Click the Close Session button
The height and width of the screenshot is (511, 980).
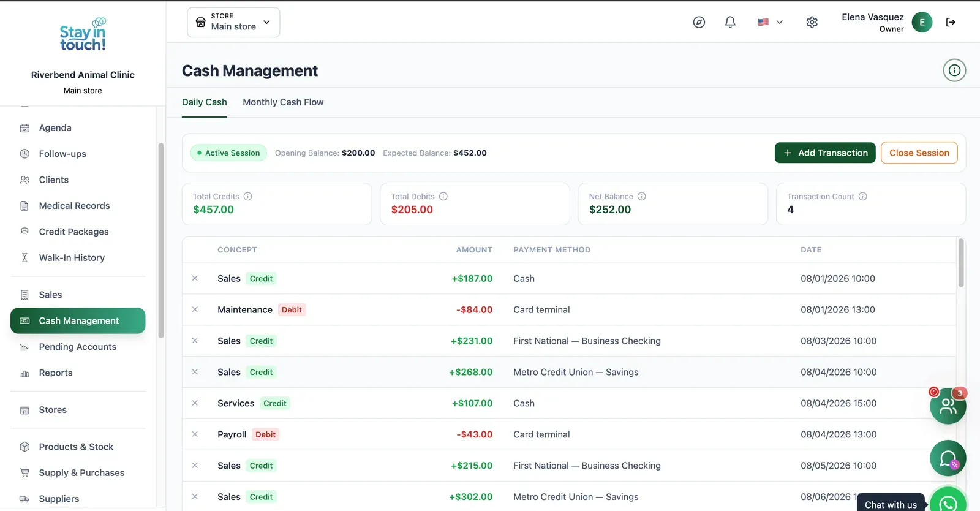[x=919, y=153]
